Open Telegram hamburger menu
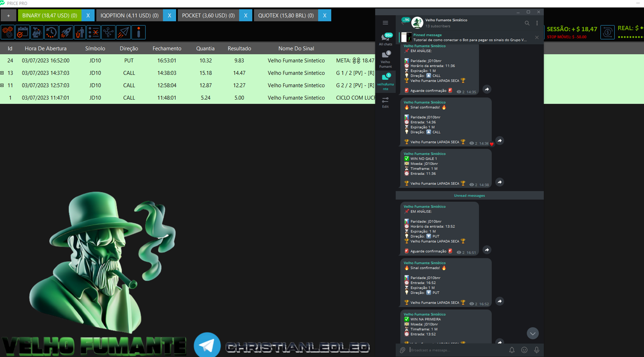 [385, 23]
